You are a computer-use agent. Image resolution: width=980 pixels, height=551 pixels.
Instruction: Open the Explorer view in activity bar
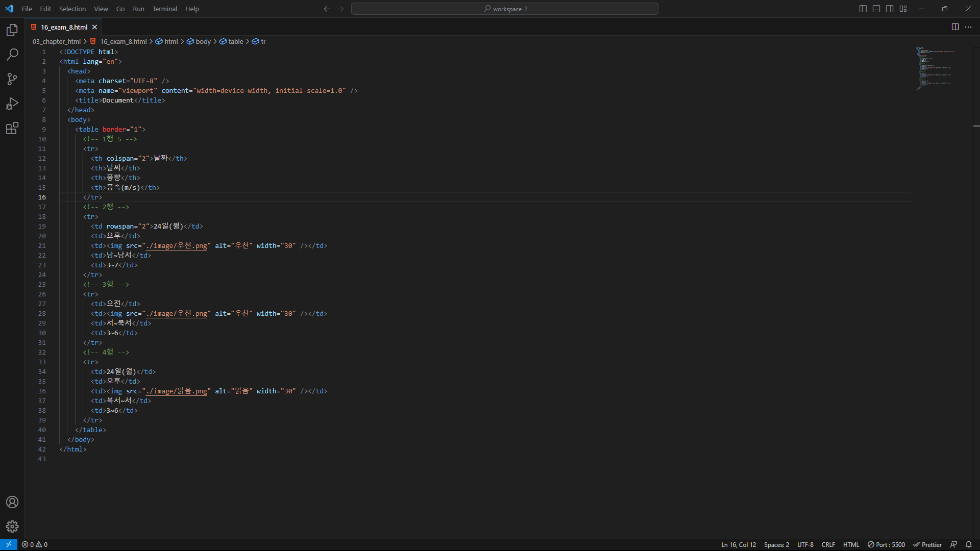click(x=12, y=30)
